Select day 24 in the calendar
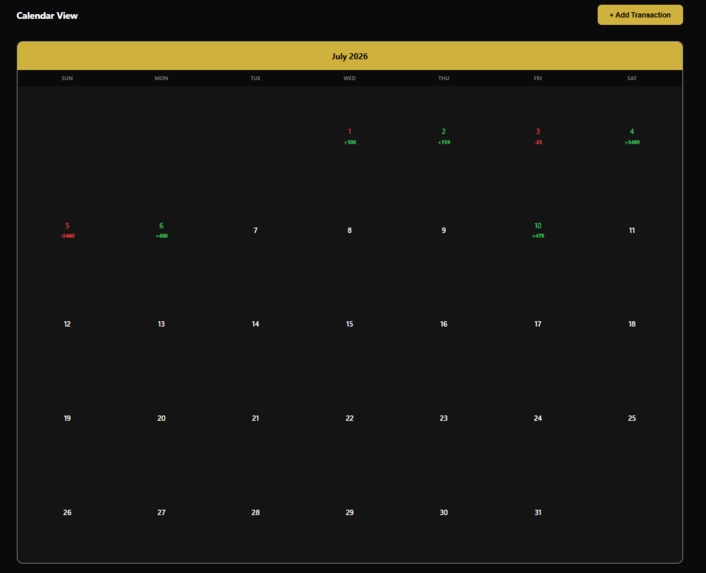706x573 pixels. click(x=538, y=418)
